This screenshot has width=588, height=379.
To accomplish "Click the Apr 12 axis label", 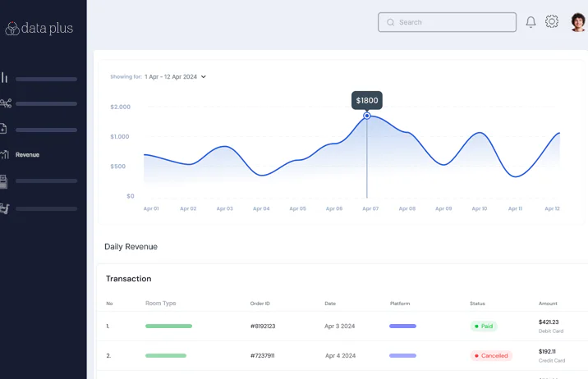I will click(552, 208).
